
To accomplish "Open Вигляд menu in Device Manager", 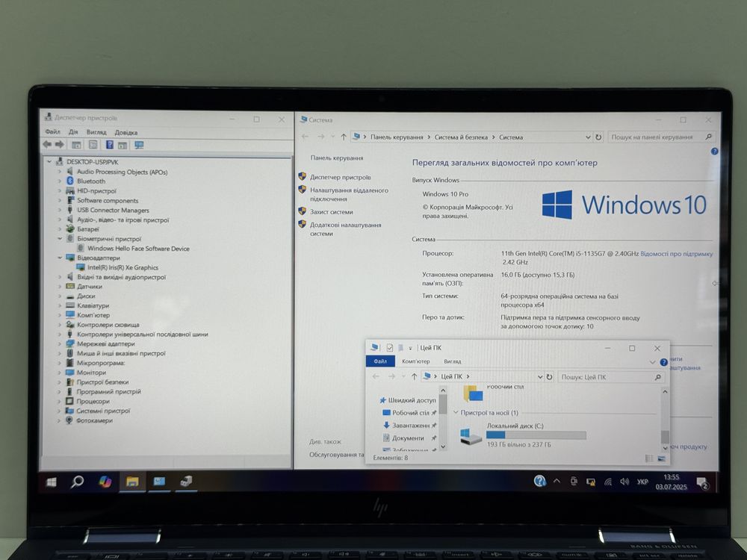I will [x=96, y=132].
